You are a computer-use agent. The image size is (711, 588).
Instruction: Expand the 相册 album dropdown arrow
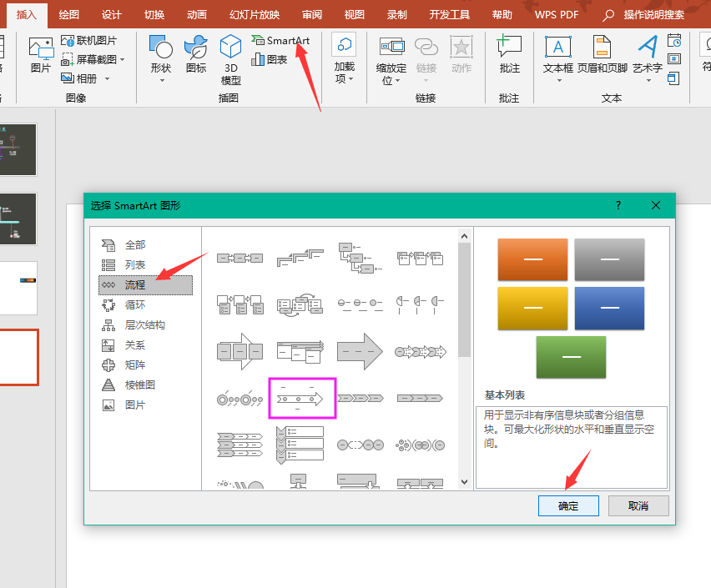pyautogui.click(x=105, y=79)
